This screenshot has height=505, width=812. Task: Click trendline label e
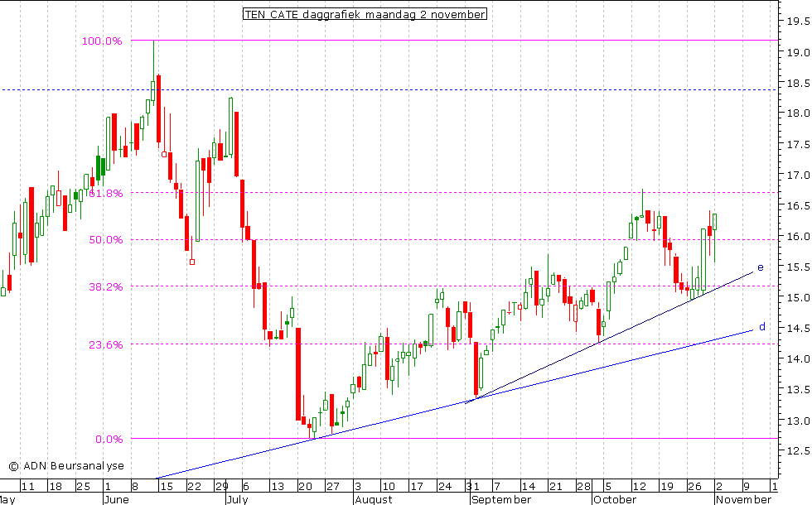[x=761, y=267]
